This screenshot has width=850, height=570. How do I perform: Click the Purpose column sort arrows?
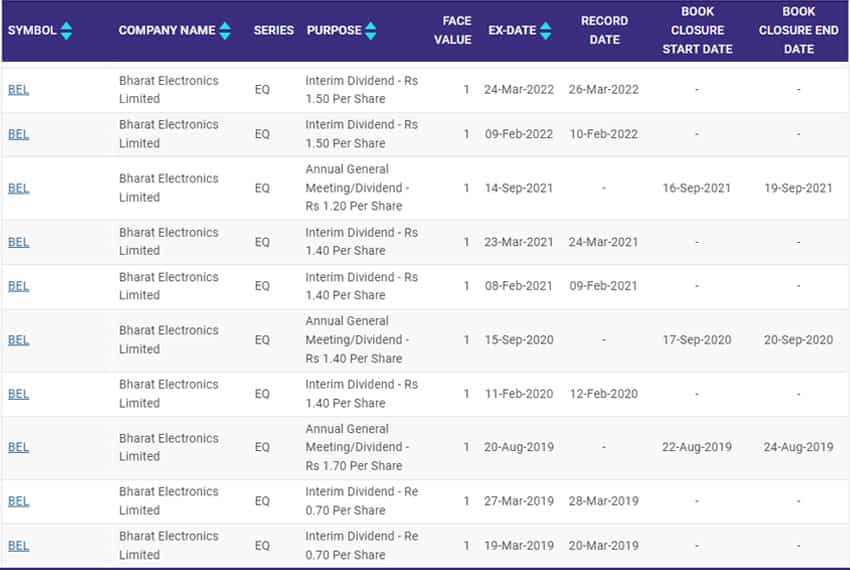coord(370,30)
